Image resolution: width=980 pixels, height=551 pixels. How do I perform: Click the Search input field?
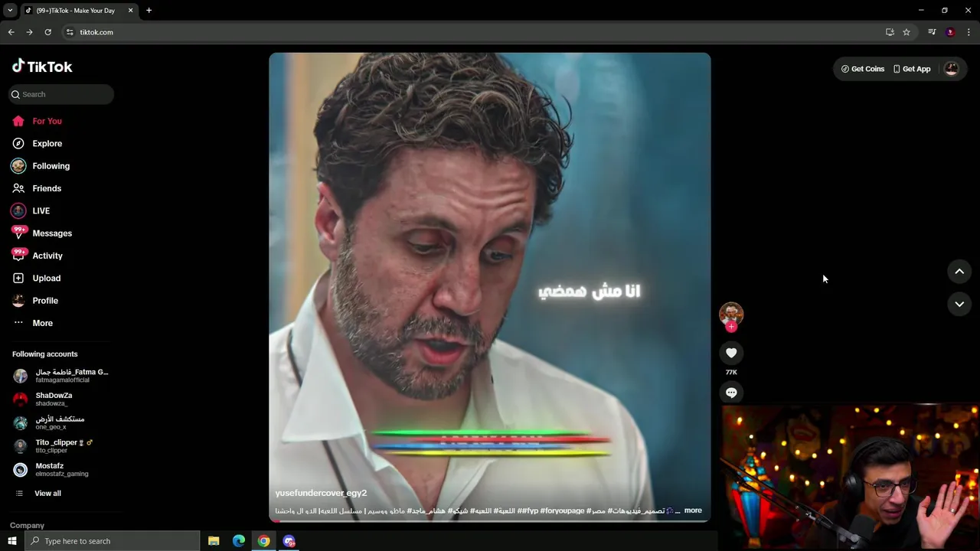point(61,94)
